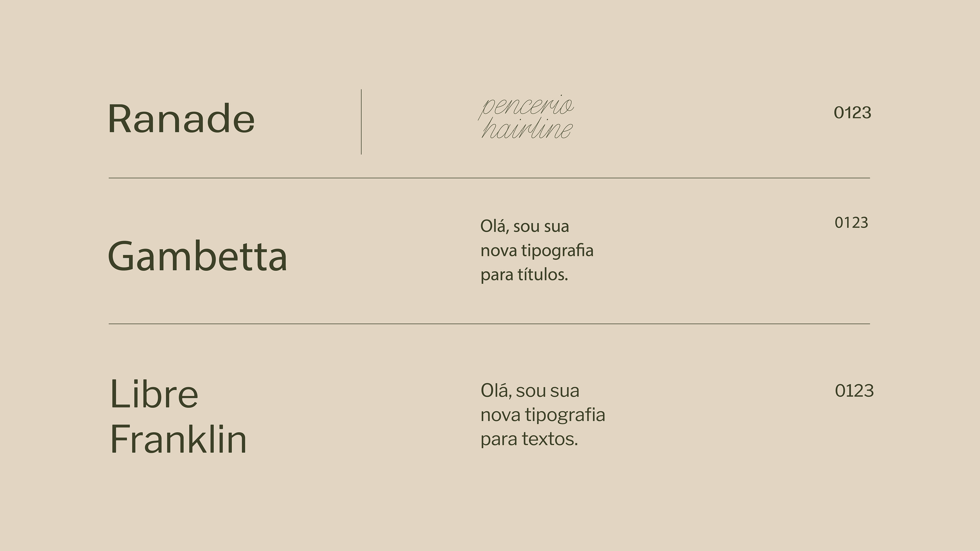Click the 0123 numerals in Gambetta row
The image size is (980, 551).
pyautogui.click(x=851, y=222)
